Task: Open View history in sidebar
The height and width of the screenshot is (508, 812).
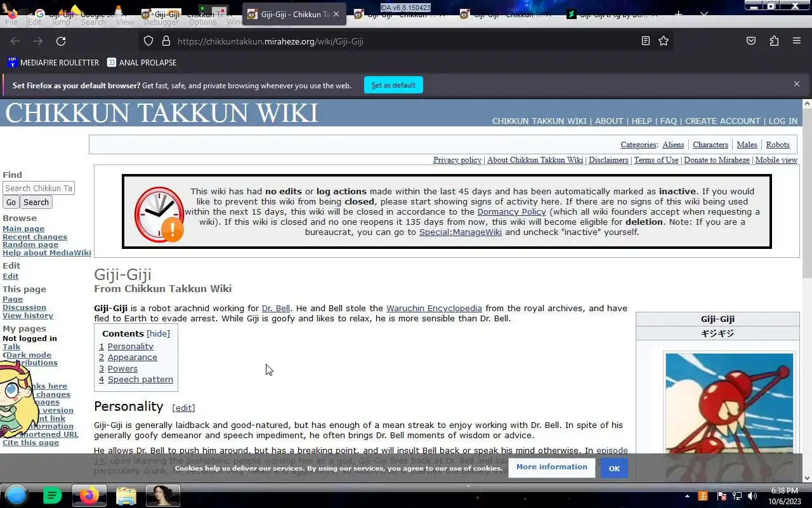Action: coord(28,316)
